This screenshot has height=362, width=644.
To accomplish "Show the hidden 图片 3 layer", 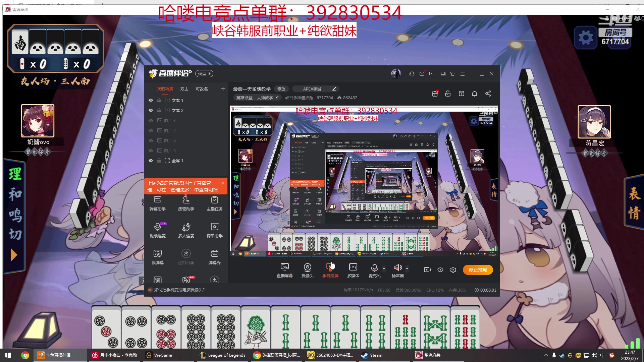I will coord(151,120).
